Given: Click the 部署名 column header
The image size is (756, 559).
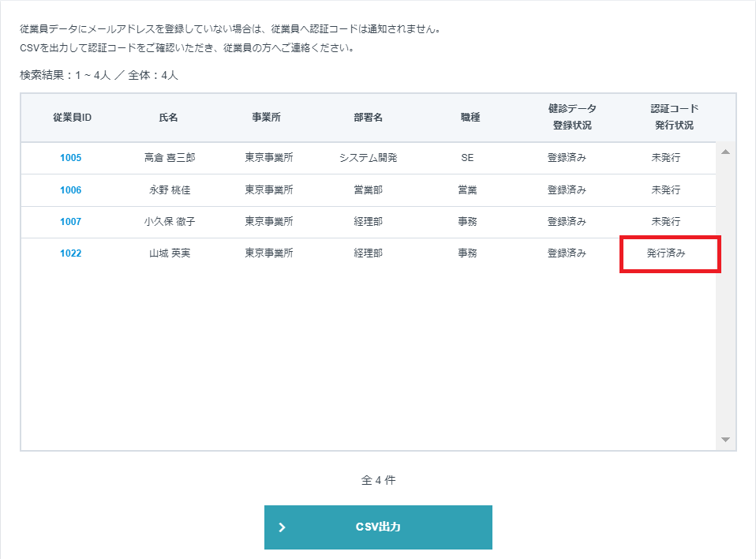Looking at the screenshot, I should coord(368,117).
